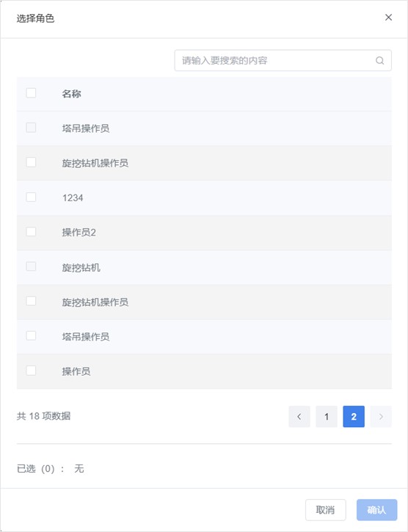Image resolution: width=408 pixels, height=532 pixels.
Task: Click the search magnifier icon
Action: (x=379, y=60)
